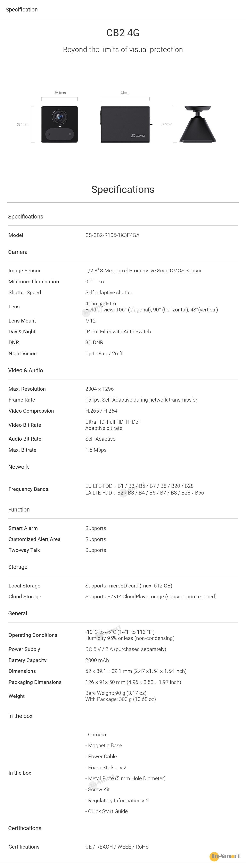Click the Network section header
The width and height of the screenshot is (246, 868).
[x=19, y=467]
